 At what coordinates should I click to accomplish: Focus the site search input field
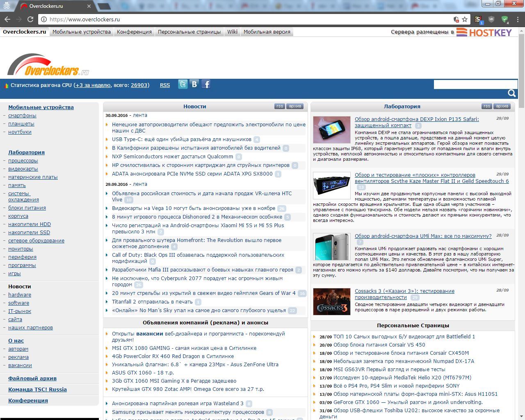pos(476,84)
